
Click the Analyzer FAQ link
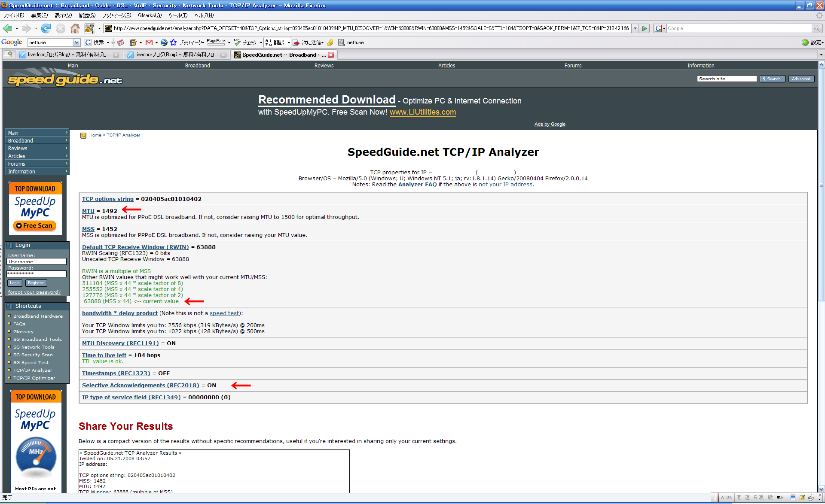[x=417, y=185]
